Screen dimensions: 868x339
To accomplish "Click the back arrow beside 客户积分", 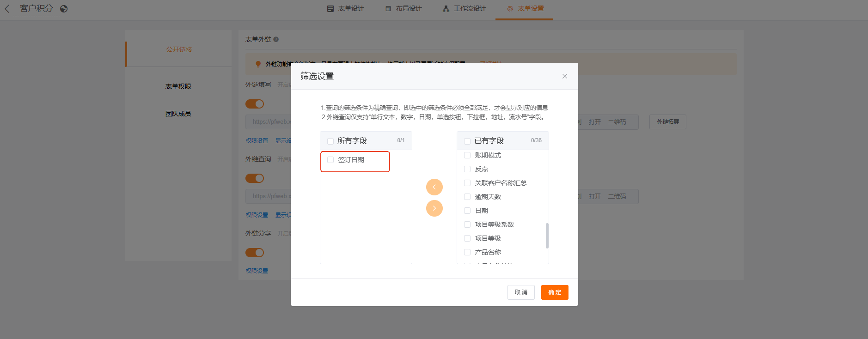I will coord(7,9).
